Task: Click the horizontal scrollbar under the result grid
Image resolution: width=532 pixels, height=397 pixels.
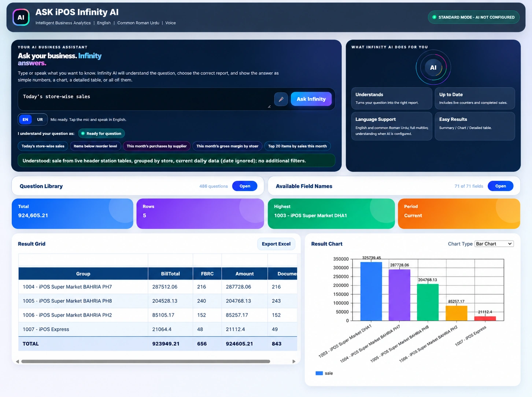Action: (145, 361)
